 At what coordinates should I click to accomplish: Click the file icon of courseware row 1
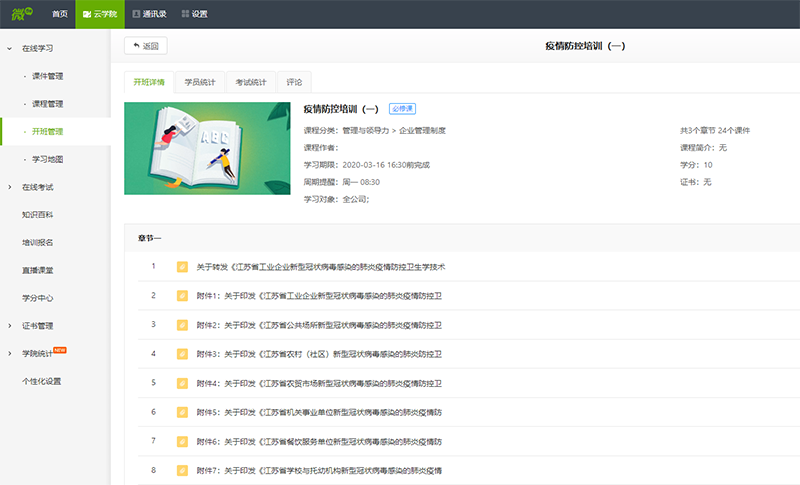pyautogui.click(x=182, y=267)
